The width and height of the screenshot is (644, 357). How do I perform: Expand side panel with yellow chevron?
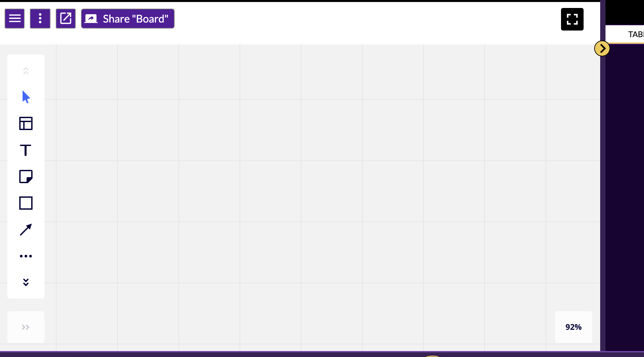602,49
